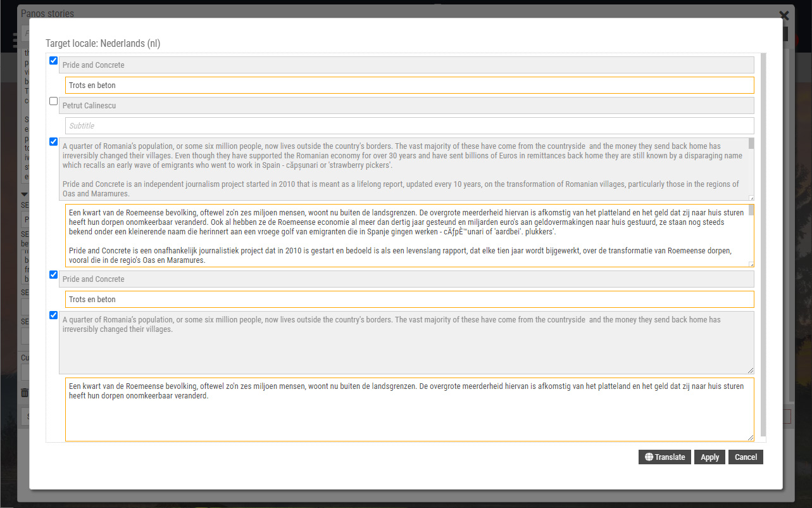The height and width of the screenshot is (508, 812).
Task: Click the dialog's main vertical scrollbar
Action: [763, 246]
